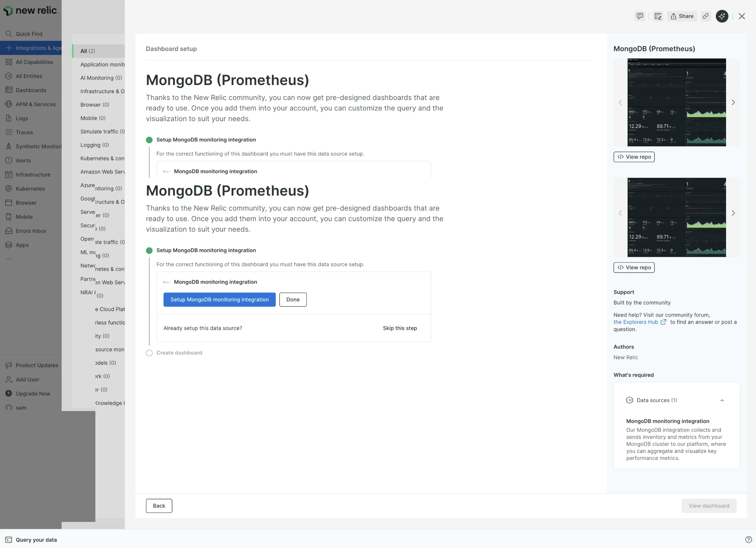Viewport: 756px width, 548px height.
Task: Click the 'What's required' heading
Action: pyautogui.click(x=633, y=375)
